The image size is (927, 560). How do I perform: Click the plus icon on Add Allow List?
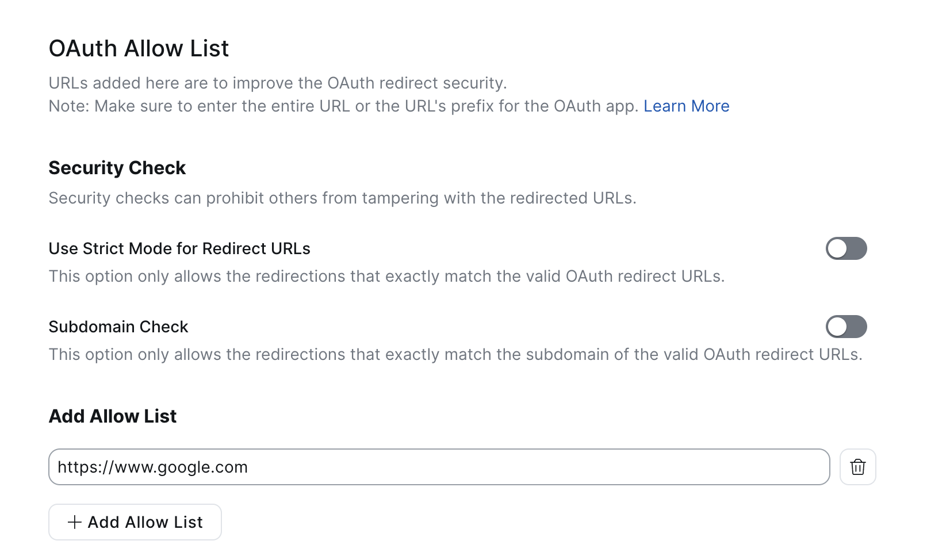[75, 522]
